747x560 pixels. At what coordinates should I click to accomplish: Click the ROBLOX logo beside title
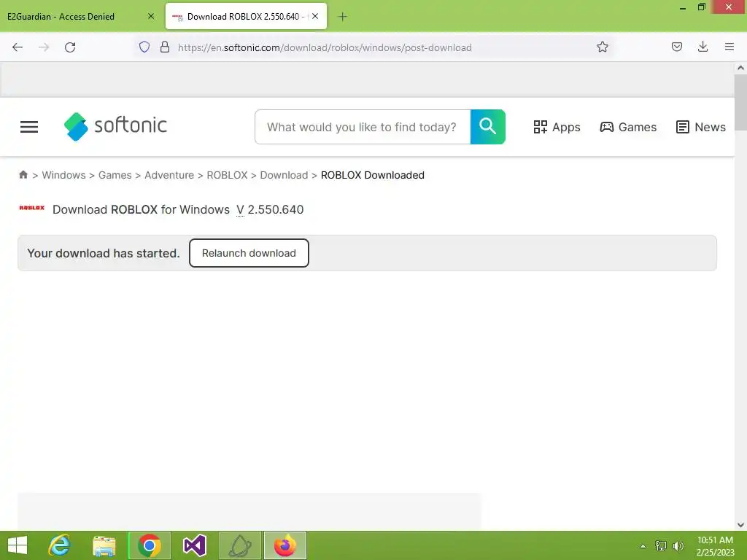click(32, 208)
